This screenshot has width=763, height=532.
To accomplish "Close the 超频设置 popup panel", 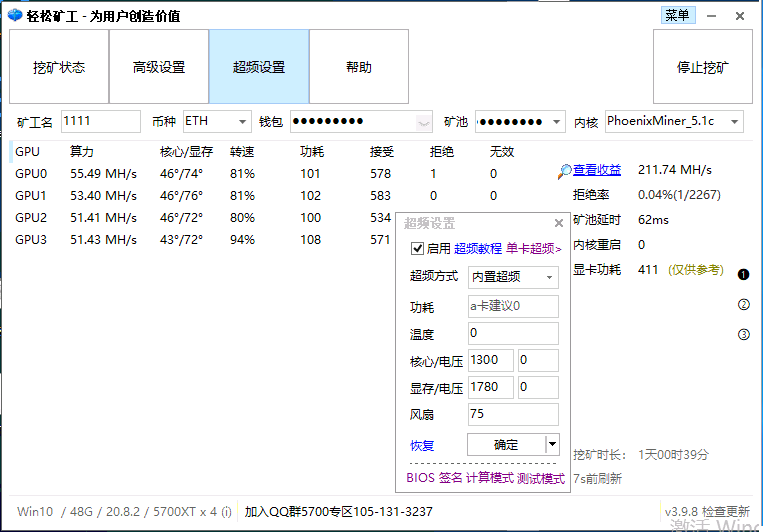I will pos(559,224).
